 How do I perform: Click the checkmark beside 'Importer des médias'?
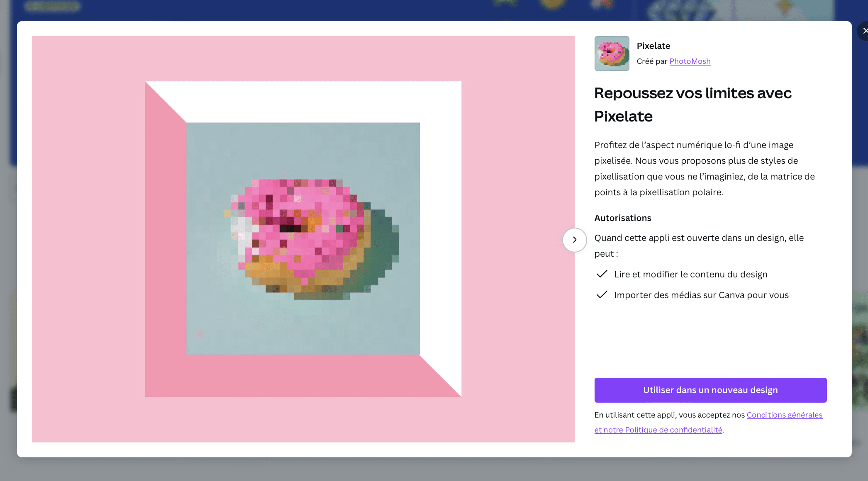tap(602, 295)
